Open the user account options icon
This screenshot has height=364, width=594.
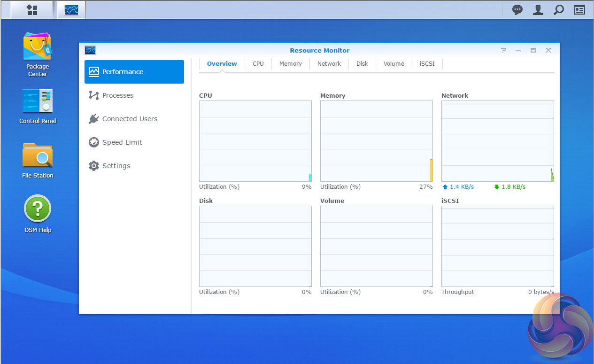(x=538, y=10)
